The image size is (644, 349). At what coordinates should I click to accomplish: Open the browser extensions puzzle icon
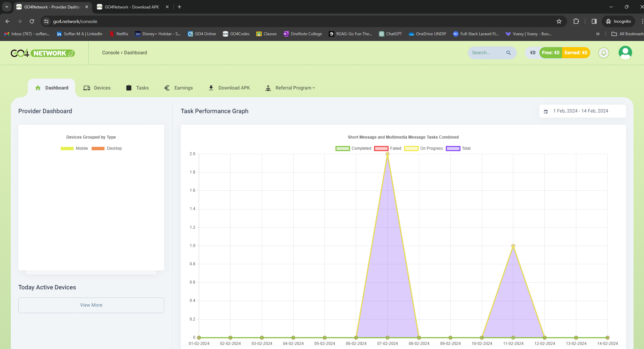click(576, 21)
